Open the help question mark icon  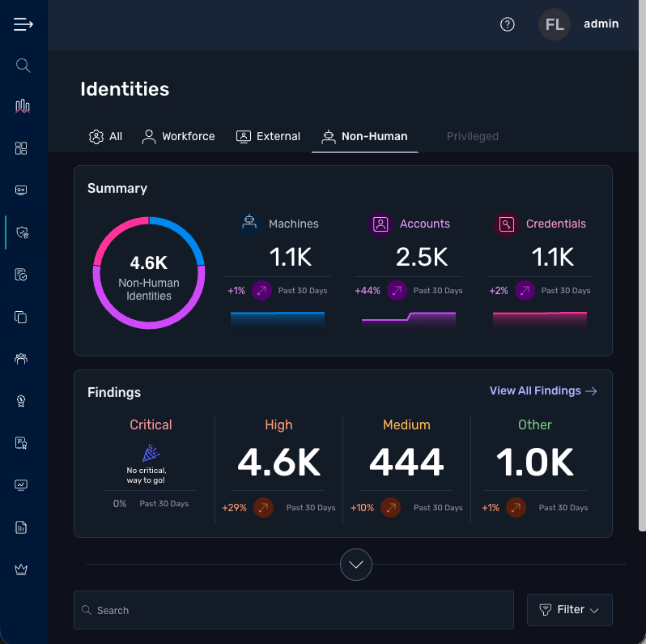pyautogui.click(x=508, y=24)
